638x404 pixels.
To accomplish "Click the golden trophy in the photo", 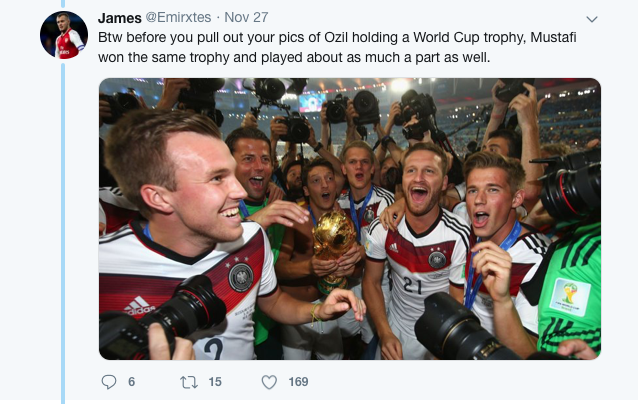I will coord(333,238).
